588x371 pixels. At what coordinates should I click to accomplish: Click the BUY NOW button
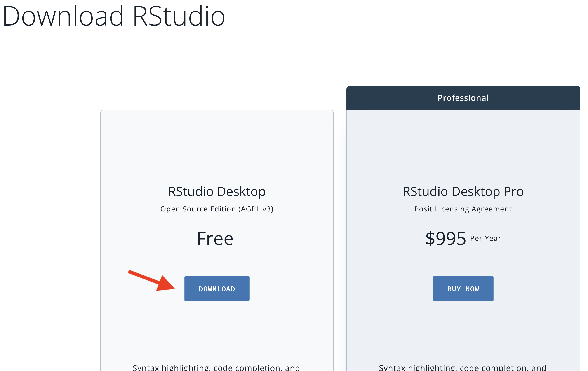tap(463, 289)
